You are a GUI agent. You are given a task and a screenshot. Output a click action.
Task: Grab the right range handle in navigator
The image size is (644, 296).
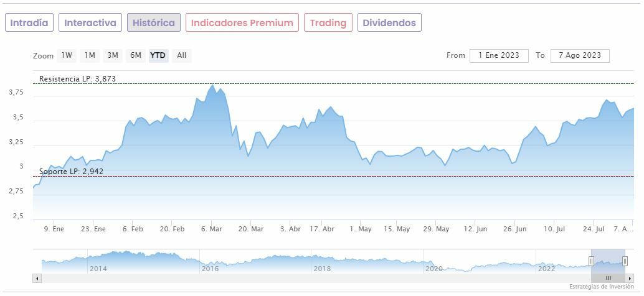click(625, 261)
